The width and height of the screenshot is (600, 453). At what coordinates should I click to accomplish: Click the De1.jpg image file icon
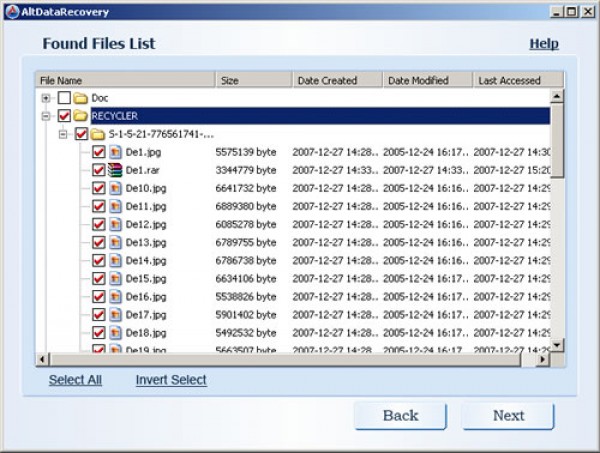(115, 152)
